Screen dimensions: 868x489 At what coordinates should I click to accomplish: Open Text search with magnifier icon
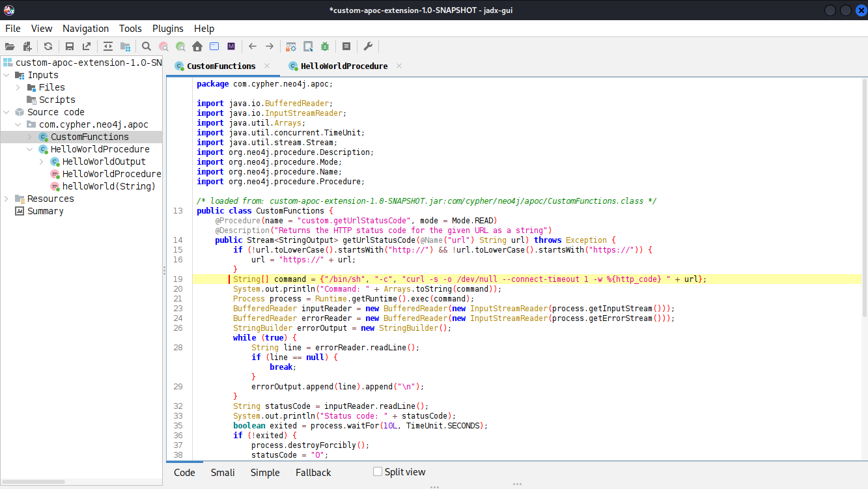(x=147, y=46)
